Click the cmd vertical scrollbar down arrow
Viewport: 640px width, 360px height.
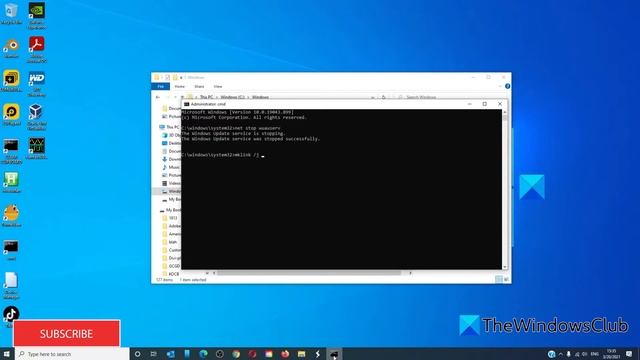(505, 267)
